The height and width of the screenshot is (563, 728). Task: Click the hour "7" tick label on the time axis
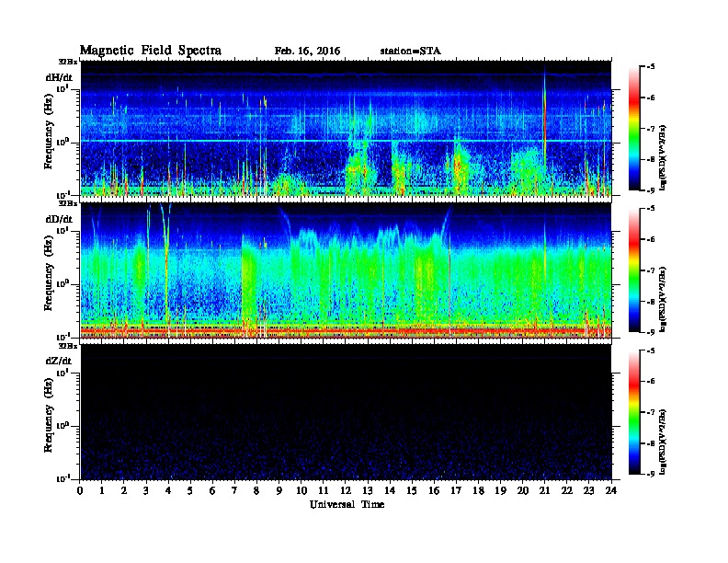pyautogui.click(x=234, y=490)
